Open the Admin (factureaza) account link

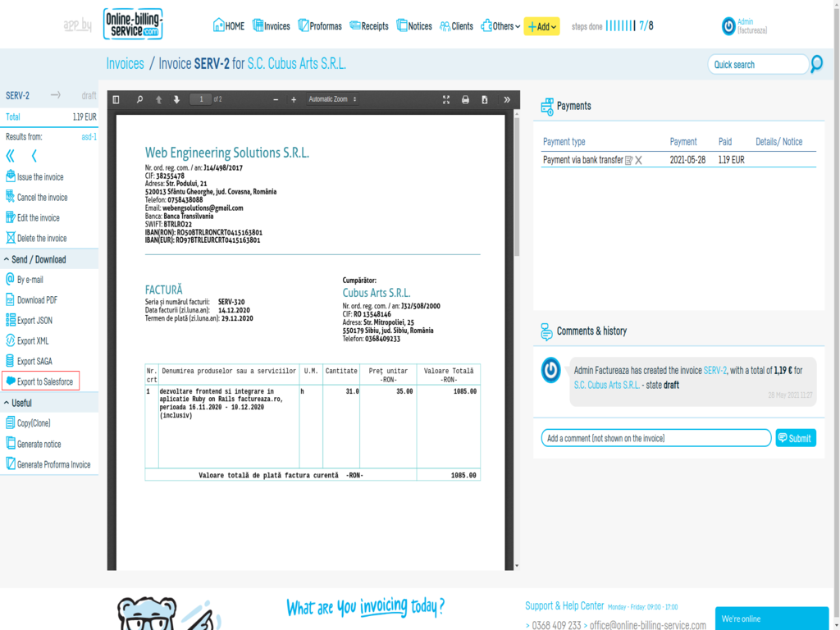point(752,26)
